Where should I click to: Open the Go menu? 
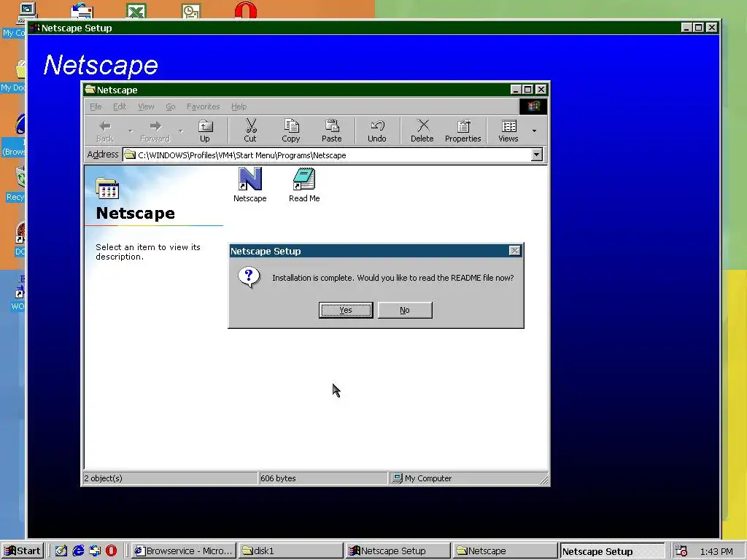coord(171,106)
